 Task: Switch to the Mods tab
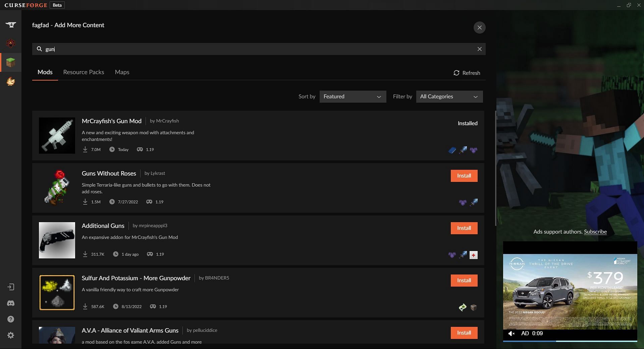[45, 72]
